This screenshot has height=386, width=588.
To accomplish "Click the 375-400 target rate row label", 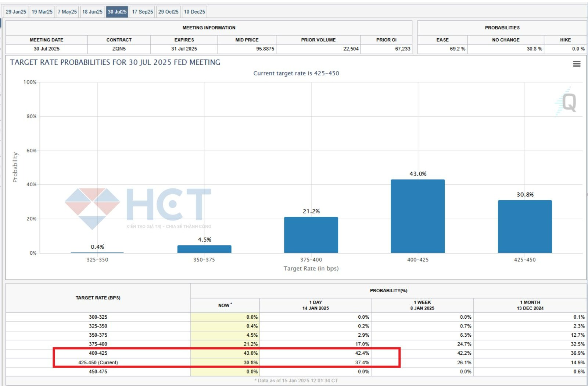I will [98, 344].
